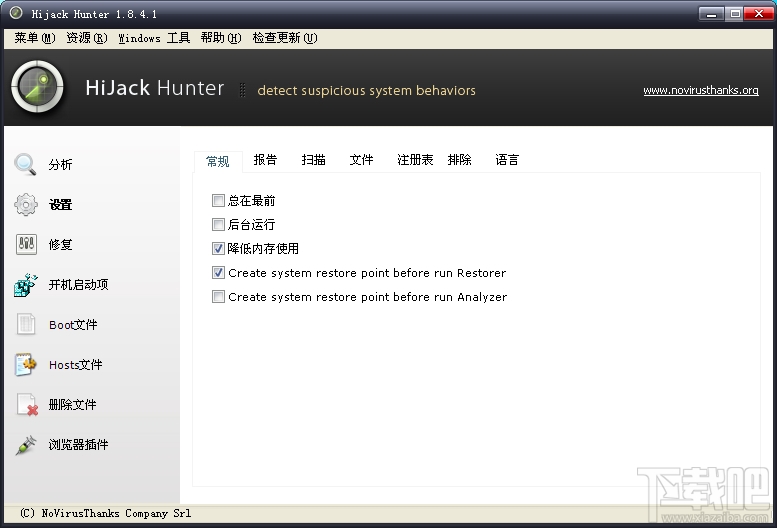This screenshot has height=528, width=777.
Task: Switch to the 排除 tab
Action: tap(459, 160)
